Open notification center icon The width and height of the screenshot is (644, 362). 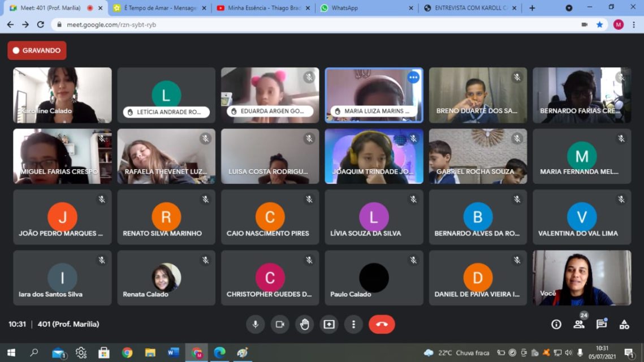pos(629,352)
